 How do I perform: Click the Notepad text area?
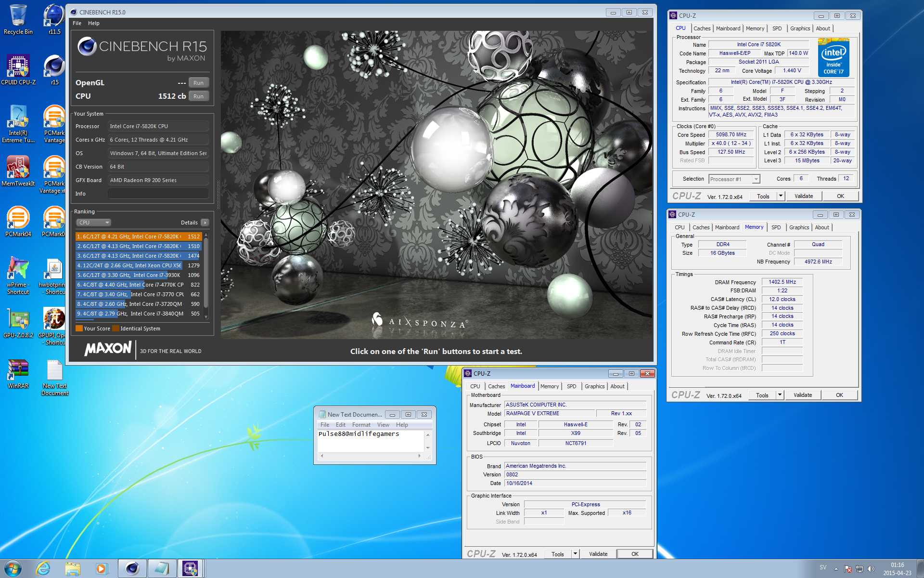371,441
